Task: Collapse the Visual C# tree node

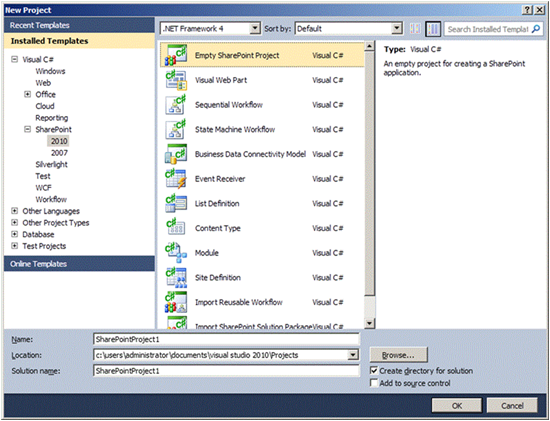Action: (x=14, y=59)
